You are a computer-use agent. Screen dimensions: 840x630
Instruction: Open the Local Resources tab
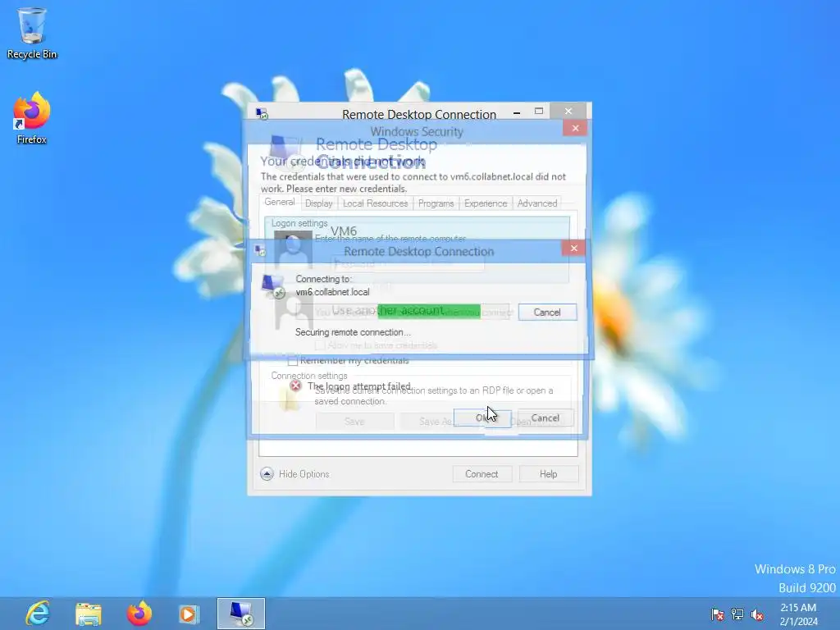375,203
